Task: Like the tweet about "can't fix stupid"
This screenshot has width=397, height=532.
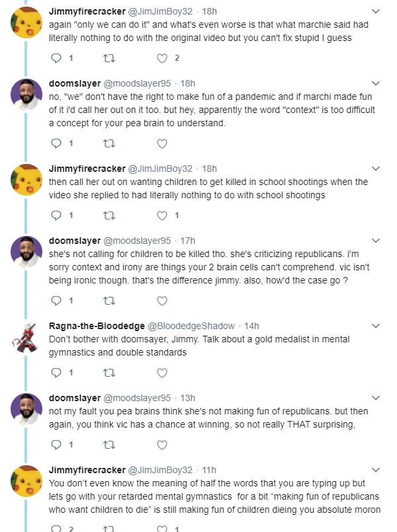Action: point(162,58)
